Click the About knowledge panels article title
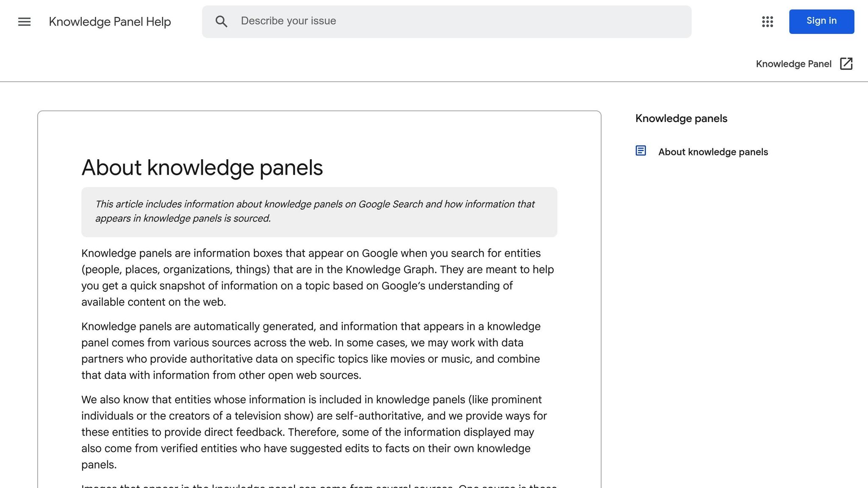The height and width of the screenshot is (488, 868). (x=202, y=168)
